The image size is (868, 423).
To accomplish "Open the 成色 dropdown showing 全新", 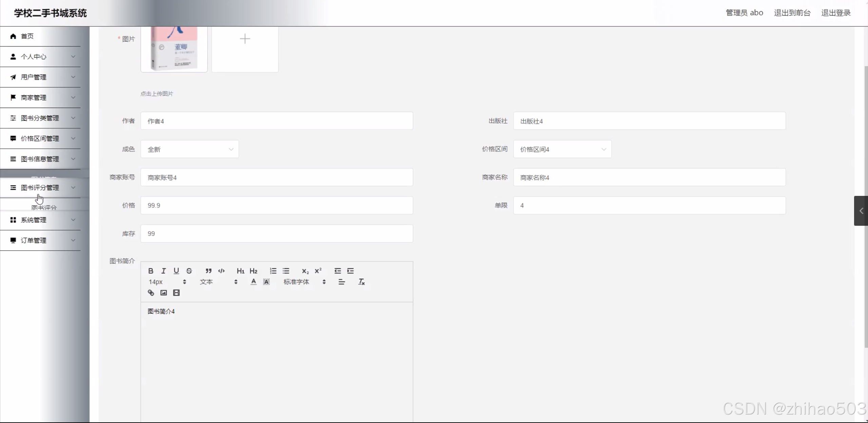I will tap(190, 149).
